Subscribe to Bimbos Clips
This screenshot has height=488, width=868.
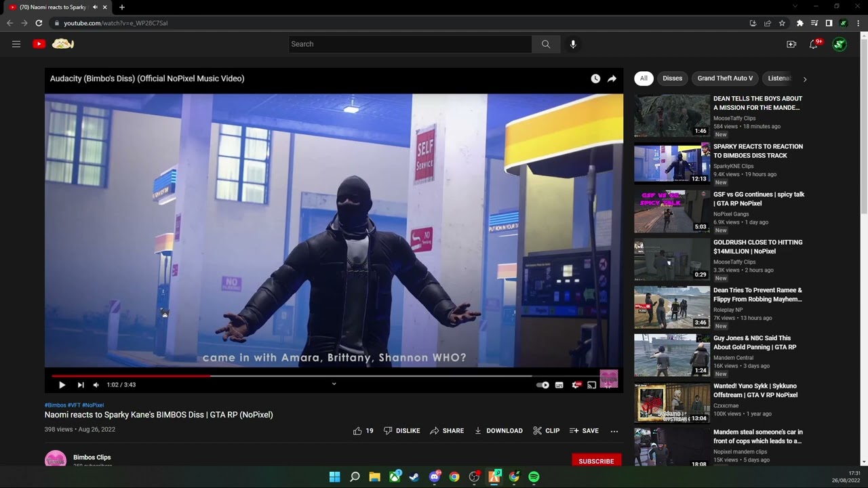(596, 460)
